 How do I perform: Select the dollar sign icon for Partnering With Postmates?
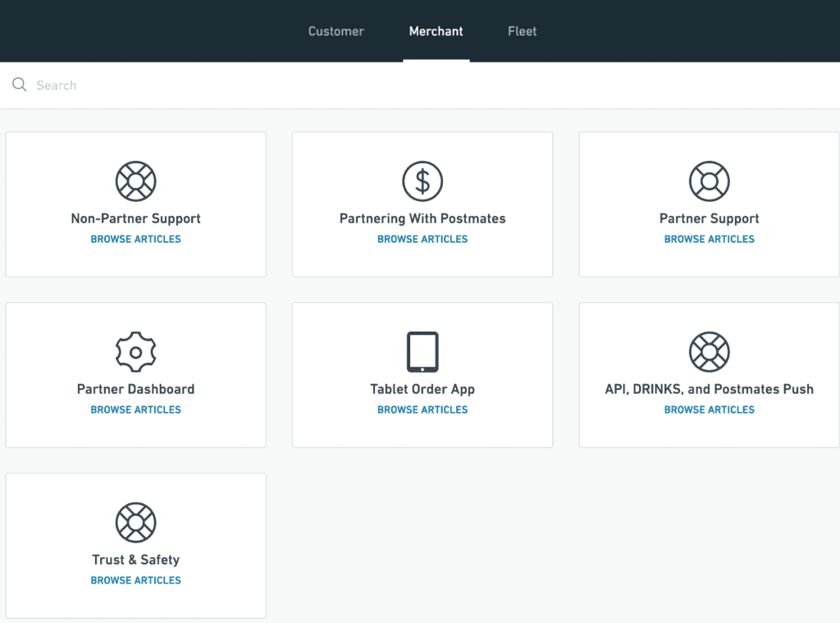pos(422,181)
